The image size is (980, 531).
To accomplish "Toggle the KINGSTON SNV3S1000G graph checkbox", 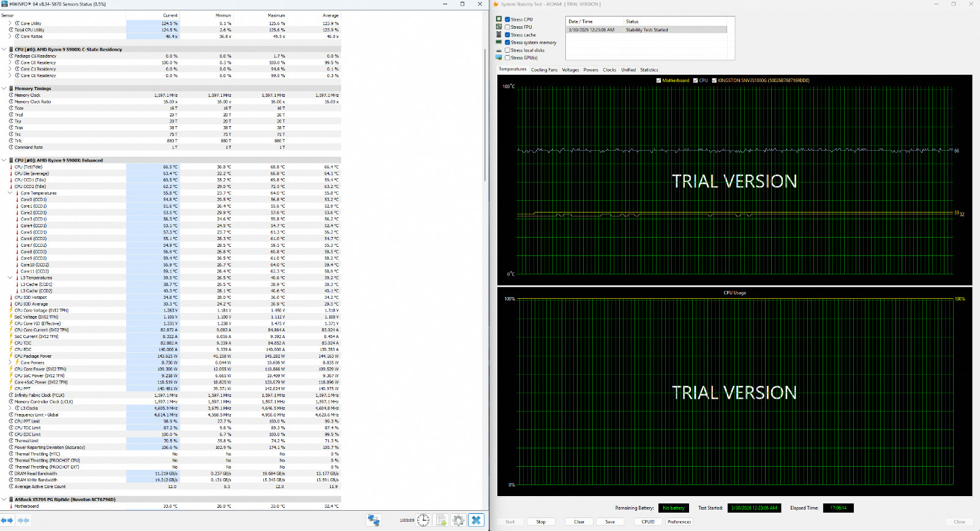I will point(714,80).
